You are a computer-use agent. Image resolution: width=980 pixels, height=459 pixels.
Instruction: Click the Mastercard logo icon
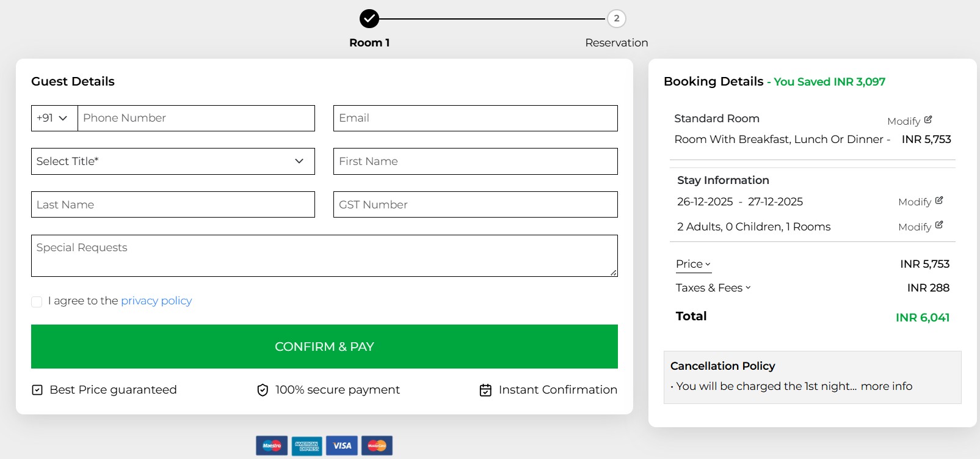[x=377, y=446]
